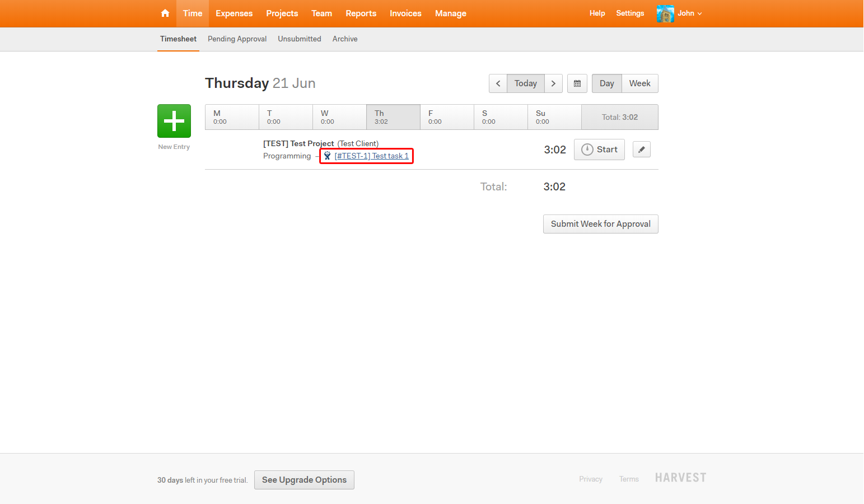The image size is (864, 504).
Task: Click the 3:02 entry duration
Action: pyautogui.click(x=555, y=150)
